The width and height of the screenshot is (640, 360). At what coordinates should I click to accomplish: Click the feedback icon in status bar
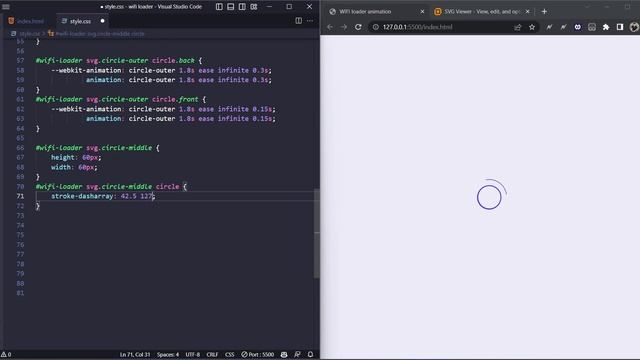coord(297,354)
